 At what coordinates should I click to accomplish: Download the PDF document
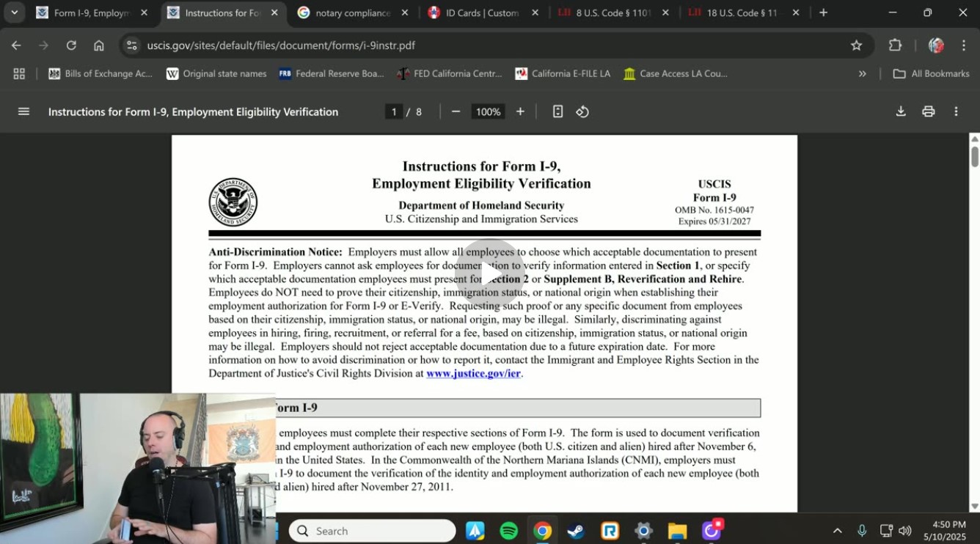point(901,111)
